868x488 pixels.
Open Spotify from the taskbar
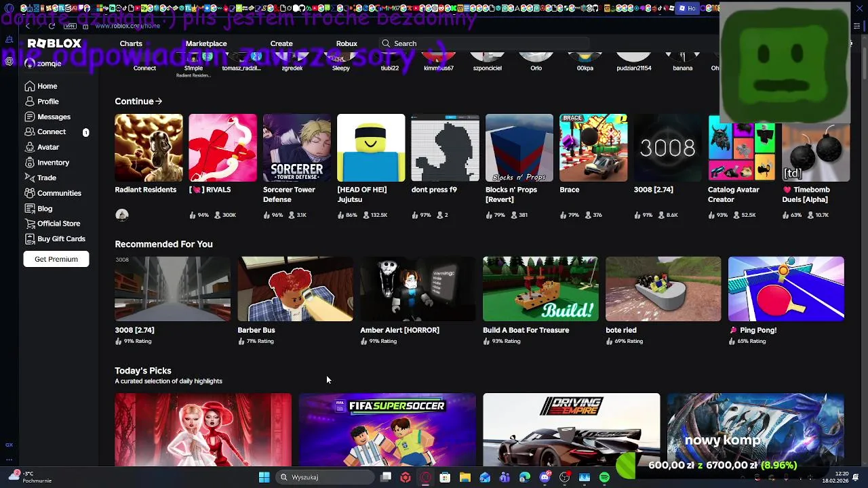(x=604, y=477)
